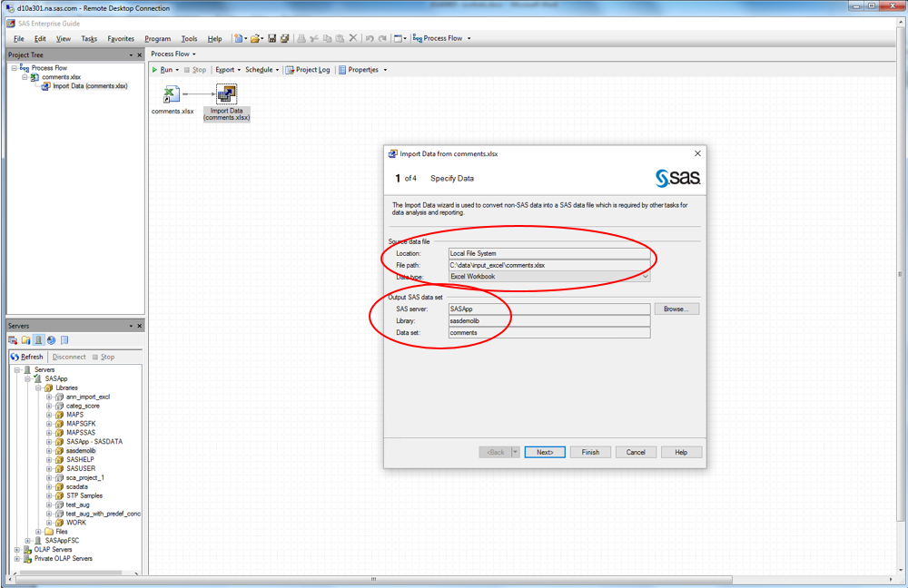Click globe icon in Servers panel toolbar

pos(52,340)
